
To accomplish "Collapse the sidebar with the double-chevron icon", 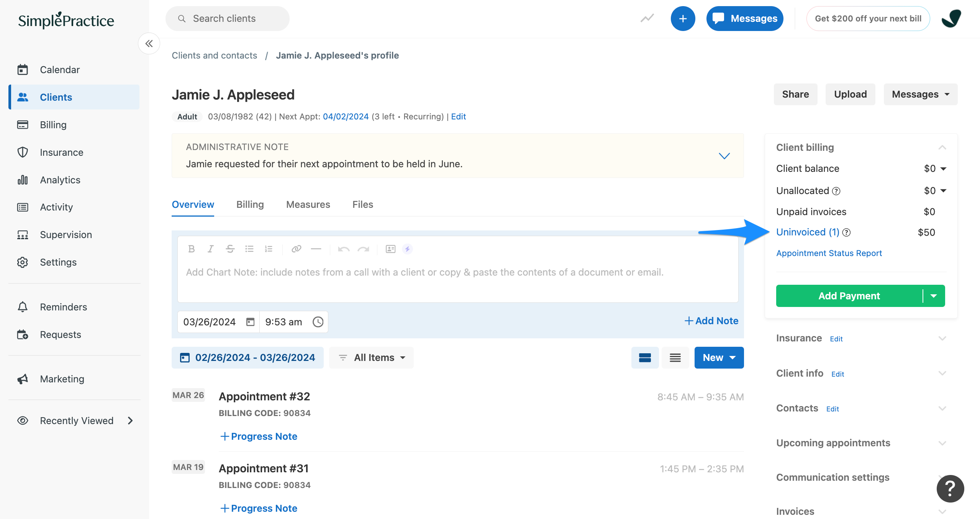I will (x=149, y=44).
